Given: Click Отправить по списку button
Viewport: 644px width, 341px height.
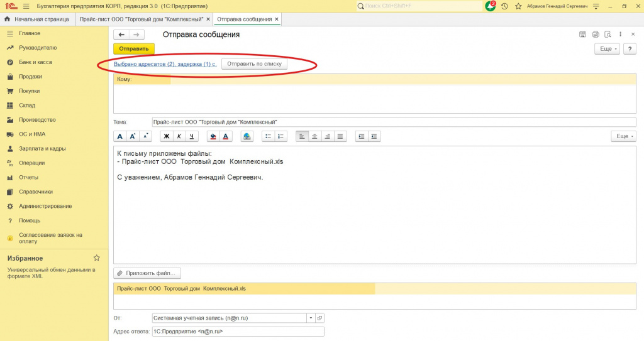Looking at the screenshot, I should click(x=254, y=64).
